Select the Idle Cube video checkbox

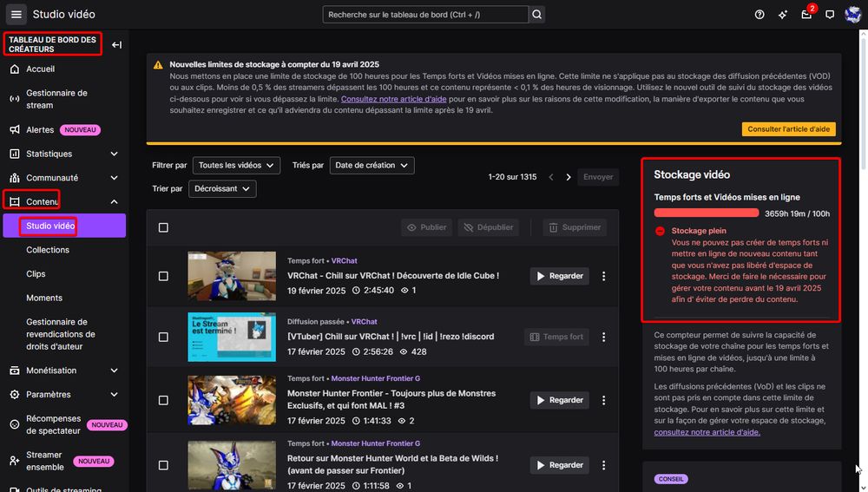coord(163,276)
